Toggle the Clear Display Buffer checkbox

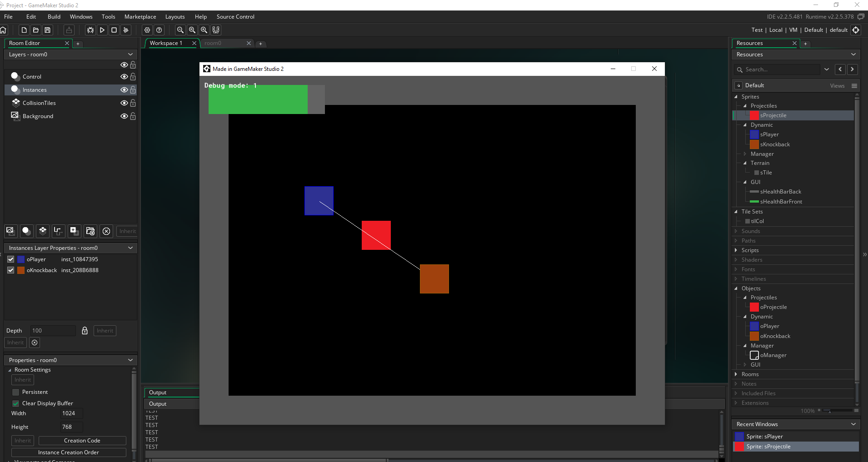point(16,403)
